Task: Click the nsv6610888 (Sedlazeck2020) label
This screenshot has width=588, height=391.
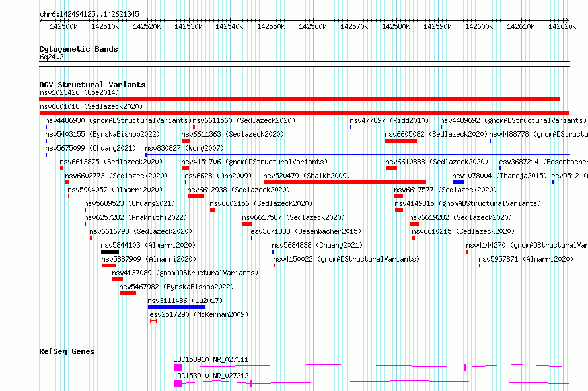Action: (x=437, y=162)
